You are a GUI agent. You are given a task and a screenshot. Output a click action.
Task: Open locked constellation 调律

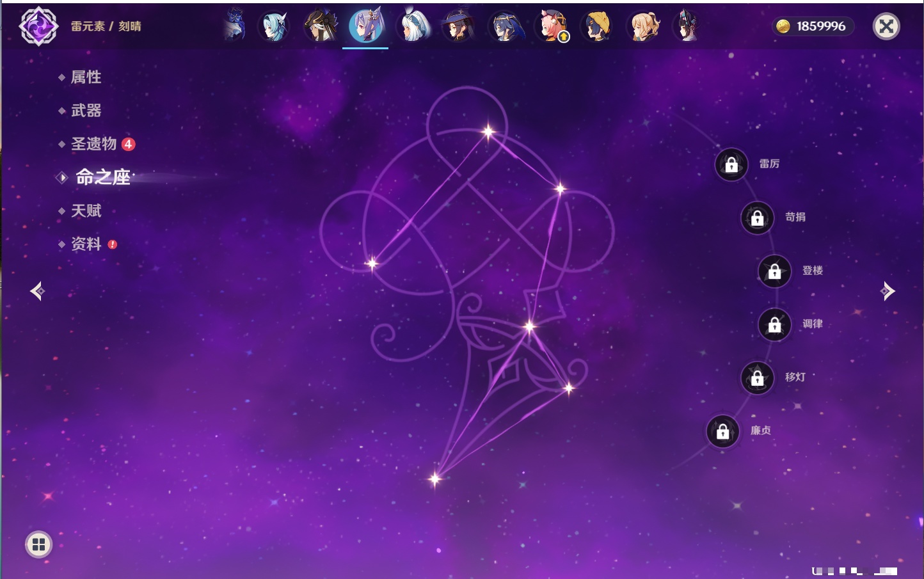pos(774,325)
